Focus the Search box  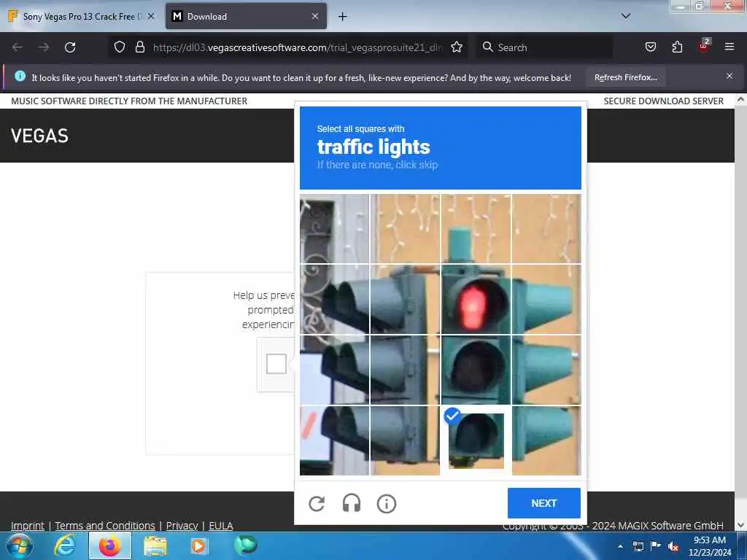coord(544,47)
